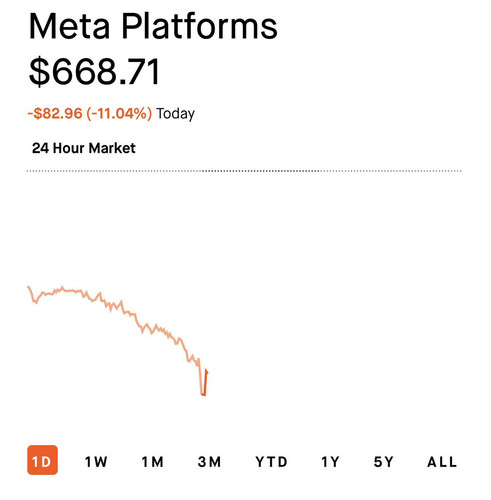Click the chart's lowest dip point

coord(203,395)
